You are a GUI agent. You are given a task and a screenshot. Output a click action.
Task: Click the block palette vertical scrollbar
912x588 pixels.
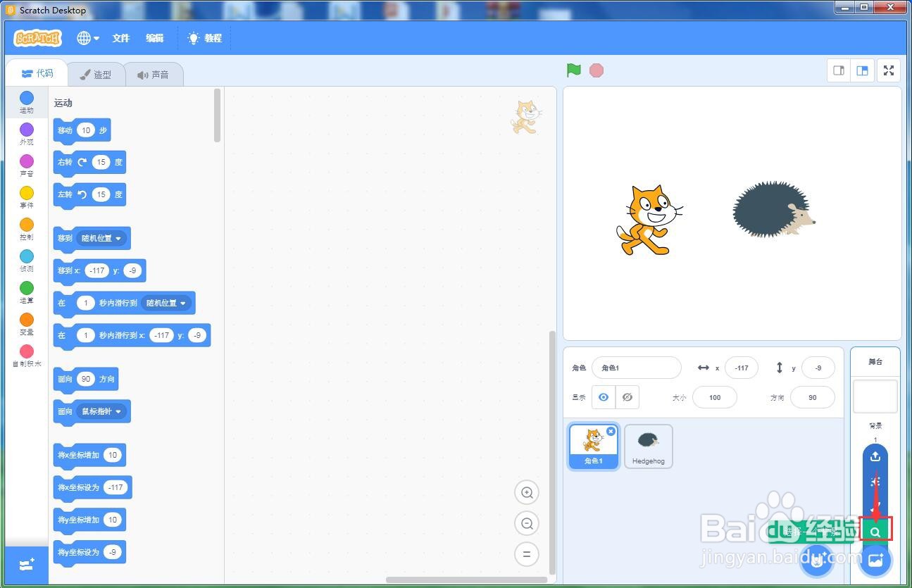pos(218,115)
